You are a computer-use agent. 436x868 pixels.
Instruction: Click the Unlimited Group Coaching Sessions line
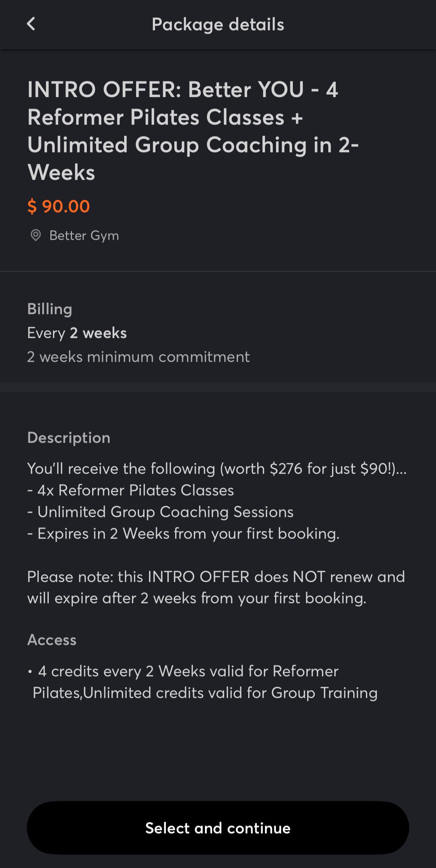tap(160, 512)
